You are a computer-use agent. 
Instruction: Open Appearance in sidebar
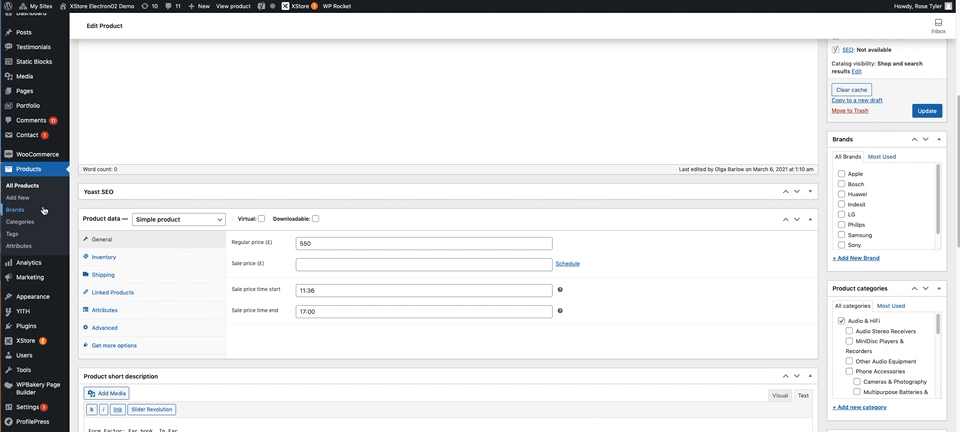coord(32,297)
